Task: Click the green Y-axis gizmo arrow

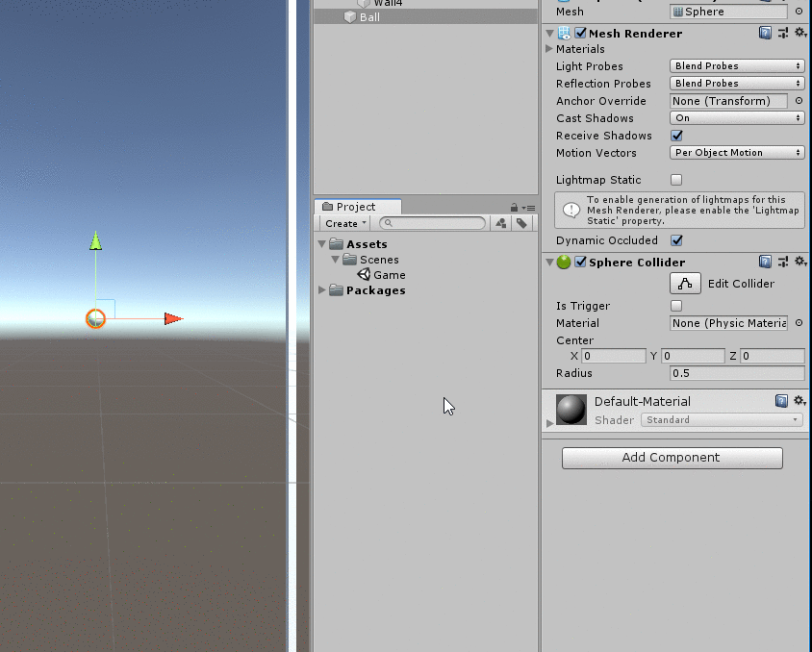Action: (x=95, y=240)
